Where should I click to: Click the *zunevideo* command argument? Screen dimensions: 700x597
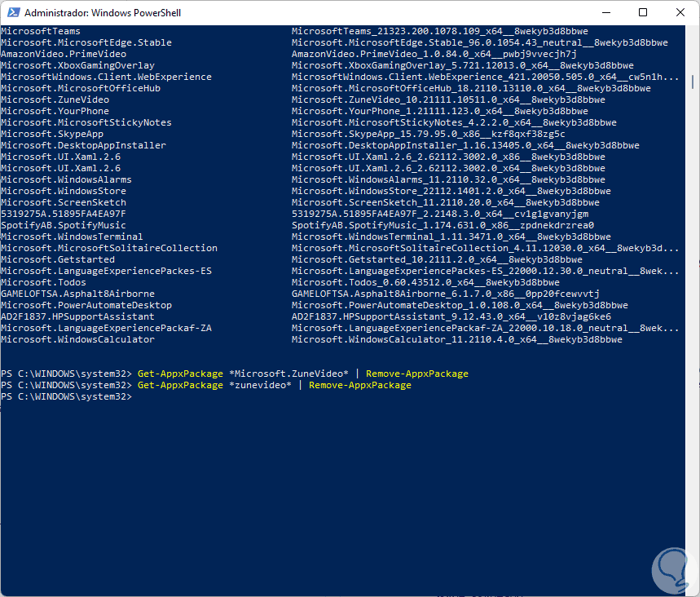(x=260, y=385)
